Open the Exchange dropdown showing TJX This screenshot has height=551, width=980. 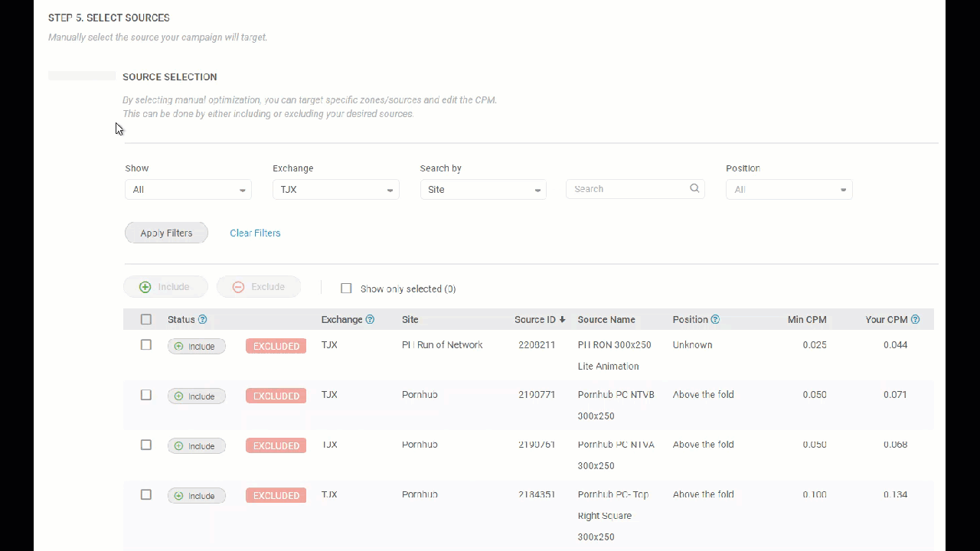(335, 190)
